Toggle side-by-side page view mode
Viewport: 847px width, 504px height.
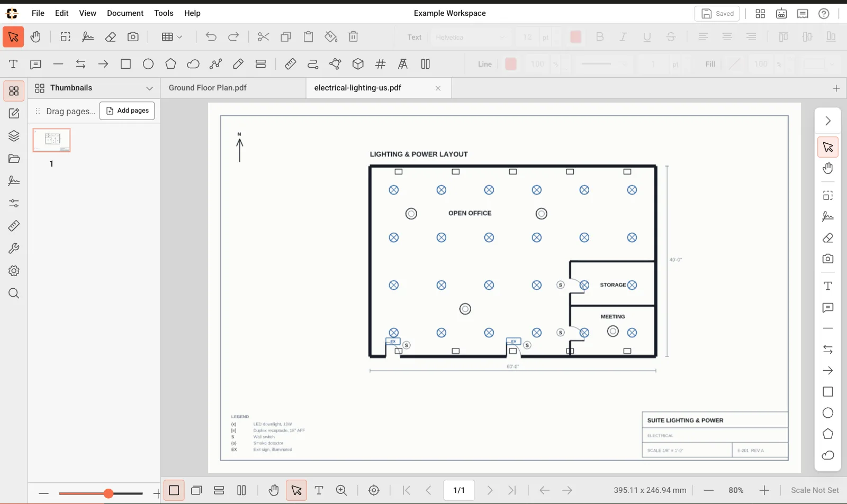241,490
